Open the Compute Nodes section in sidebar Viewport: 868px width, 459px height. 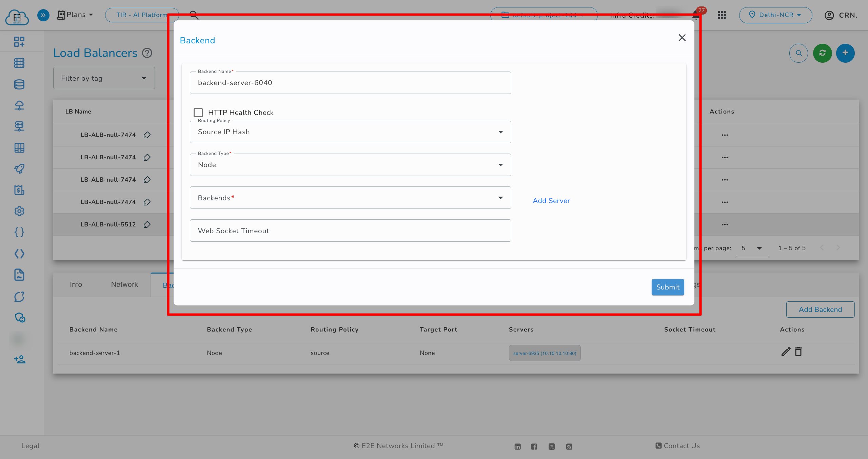click(x=19, y=63)
